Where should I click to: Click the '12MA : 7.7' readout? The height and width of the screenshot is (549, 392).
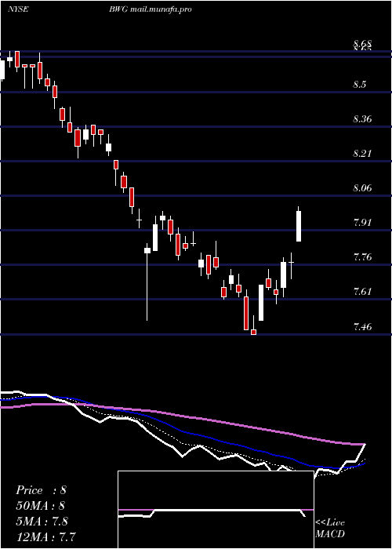point(46,536)
